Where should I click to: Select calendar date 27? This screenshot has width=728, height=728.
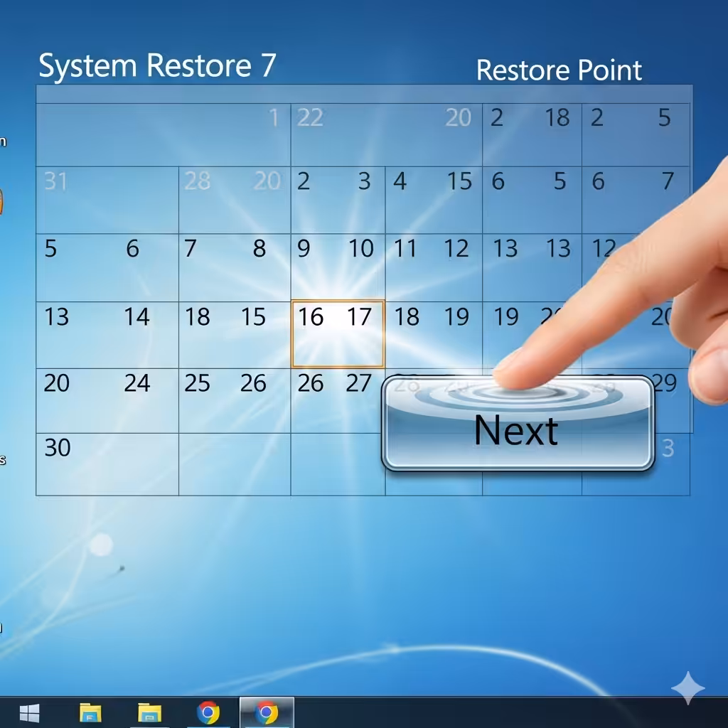click(358, 383)
